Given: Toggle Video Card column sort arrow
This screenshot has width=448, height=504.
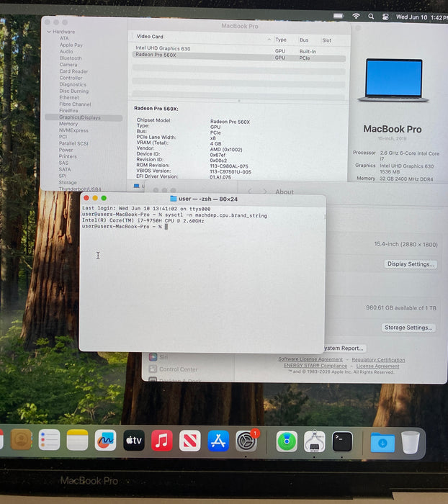Looking at the screenshot, I should (x=269, y=40).
